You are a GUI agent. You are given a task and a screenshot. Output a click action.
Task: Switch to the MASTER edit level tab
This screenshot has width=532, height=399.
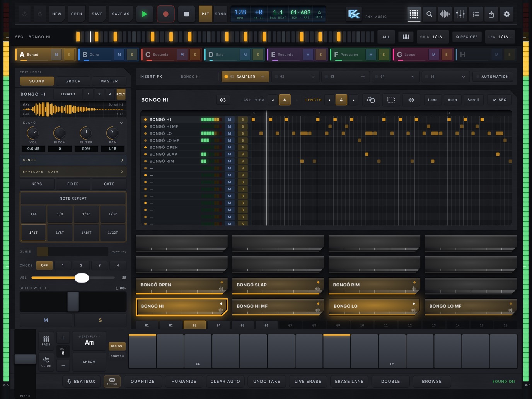pos(109,81)
